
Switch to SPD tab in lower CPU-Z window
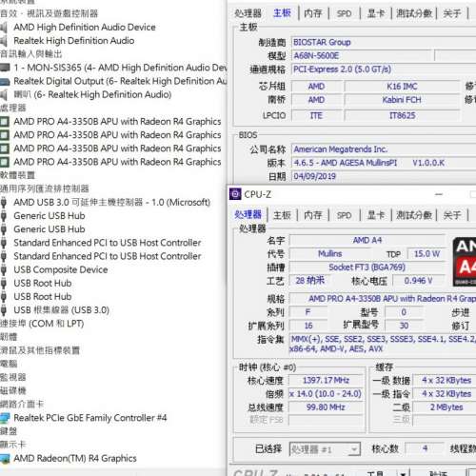point(344,215)
